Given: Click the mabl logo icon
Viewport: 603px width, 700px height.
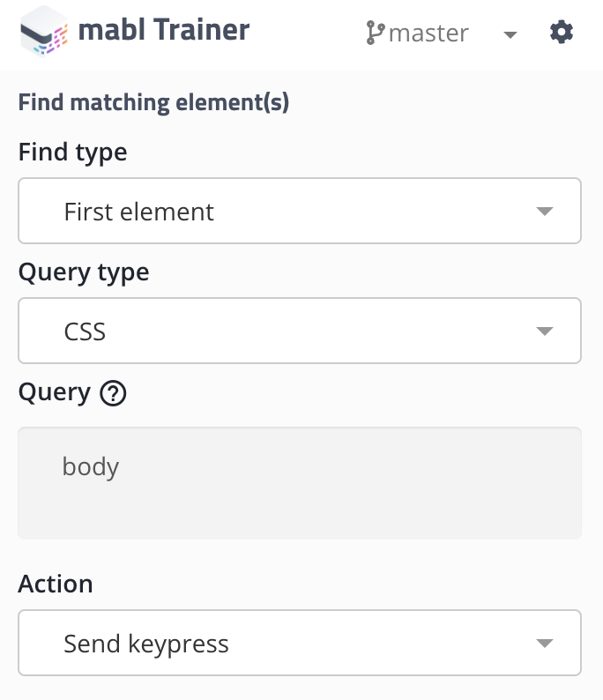Looking at the screenshot, I should tap(43, 33).
